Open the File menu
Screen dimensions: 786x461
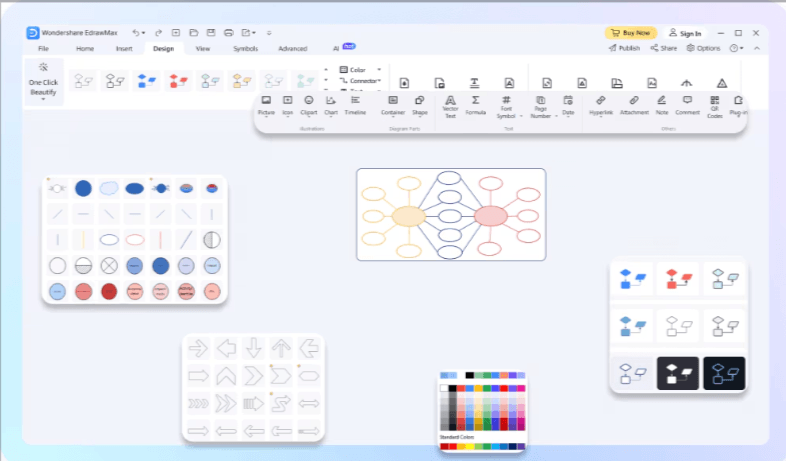[x=44, y=49]
